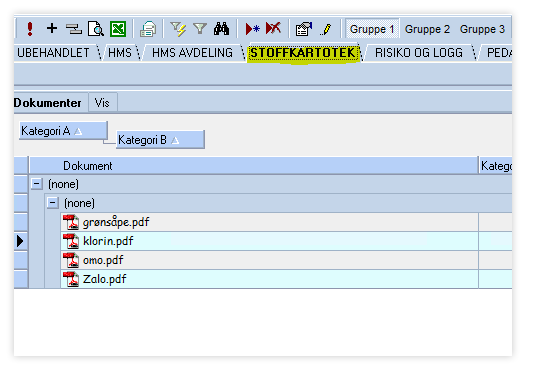
Task: Select klorin.pdf file name
Action: coord(108,241)
